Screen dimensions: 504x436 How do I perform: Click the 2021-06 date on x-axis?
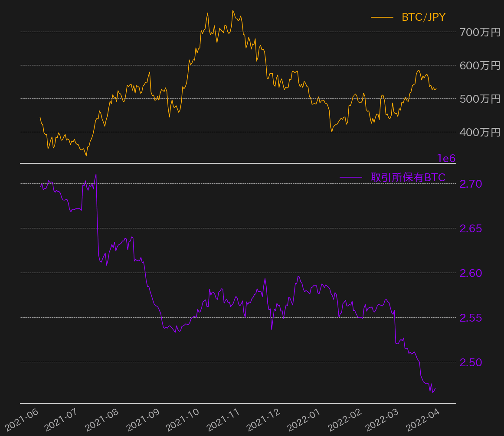(x=22, y=419)
